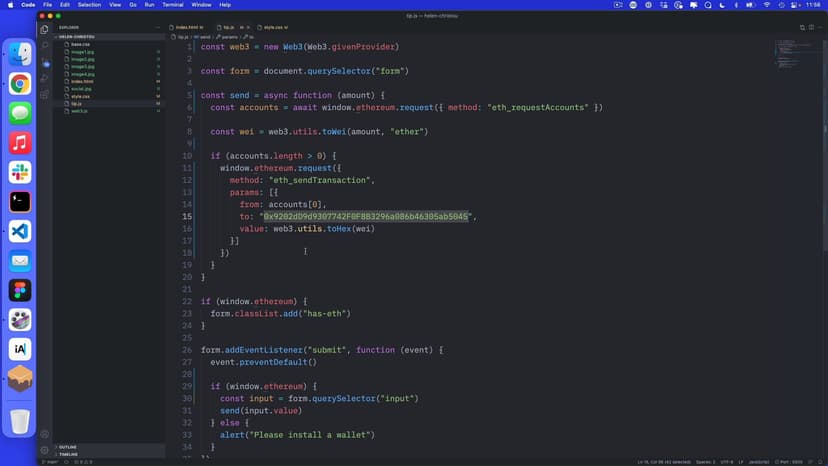The width and height of the screenshot is (828, 466).
Task: Open the Selection menu
Action: click(x=89, y=5)
